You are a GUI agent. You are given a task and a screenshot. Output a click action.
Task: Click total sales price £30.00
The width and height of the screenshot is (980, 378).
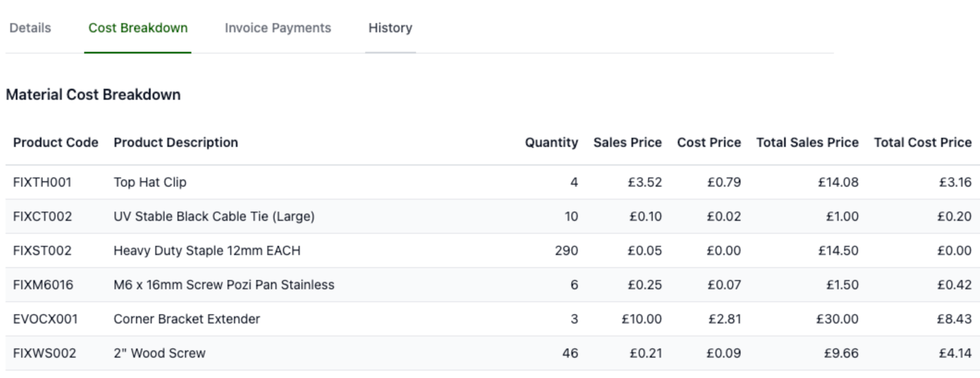click(837, 319)
